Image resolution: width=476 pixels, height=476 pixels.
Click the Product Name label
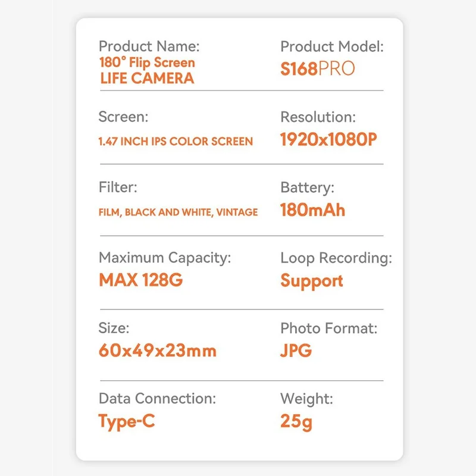coord(149,46)
